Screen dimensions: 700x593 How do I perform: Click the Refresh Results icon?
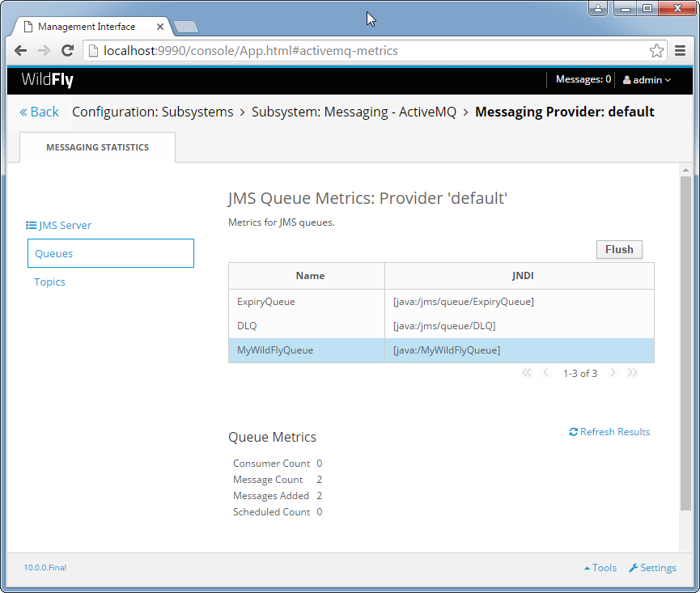point(573,432)
